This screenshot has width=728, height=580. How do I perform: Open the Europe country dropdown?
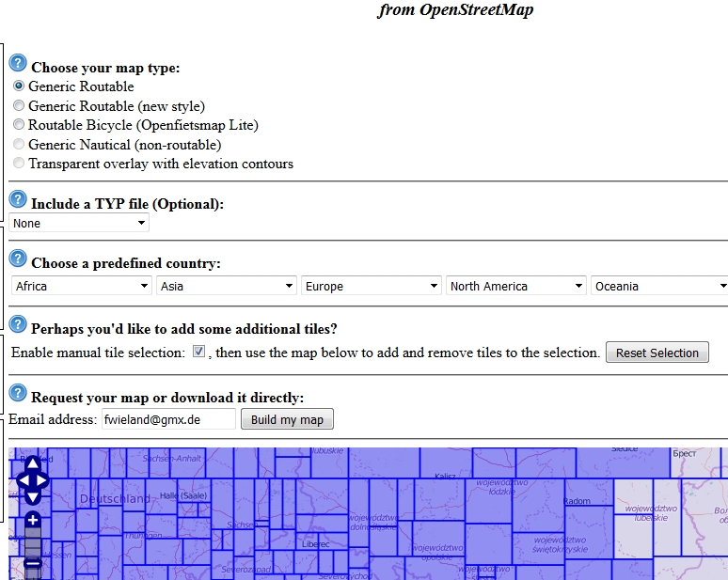pyautogui.click(x=372, y=286)
